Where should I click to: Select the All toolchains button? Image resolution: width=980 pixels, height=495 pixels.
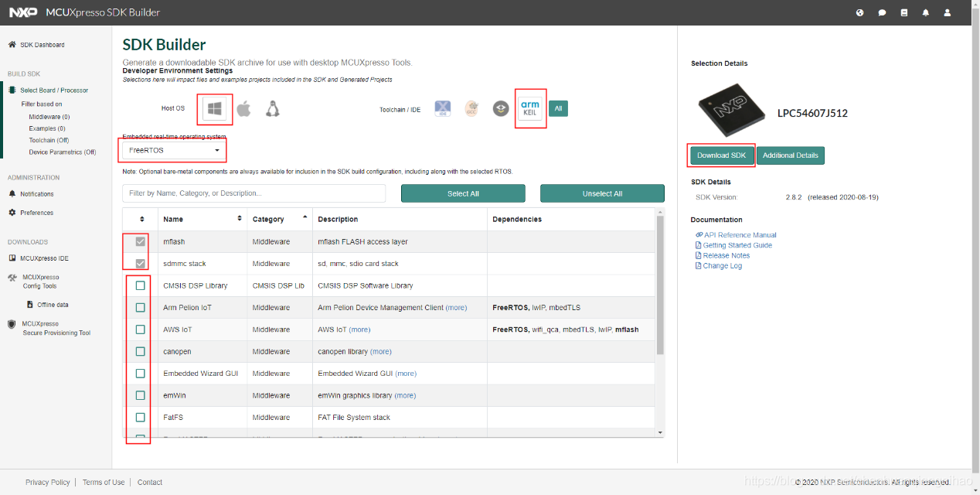[x=558, y=109]
